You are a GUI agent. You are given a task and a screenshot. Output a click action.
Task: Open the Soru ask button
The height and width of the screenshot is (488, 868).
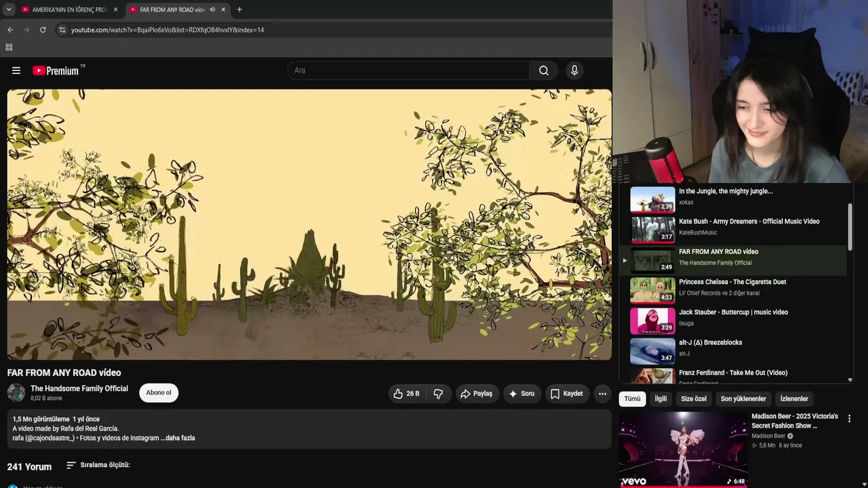click(521, 394)
